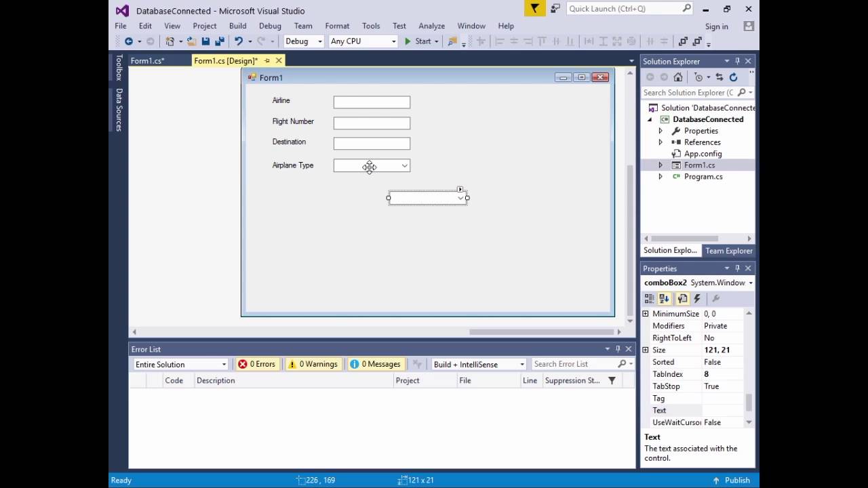Click the Send to Back toolbar icon
Image resolution: width=868 pixels, height=488 pixels.
point(698,41)
